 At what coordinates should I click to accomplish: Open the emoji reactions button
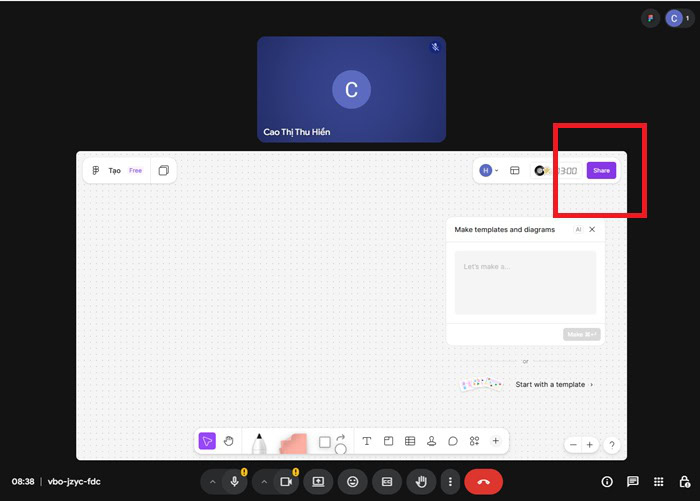(352, 481)
